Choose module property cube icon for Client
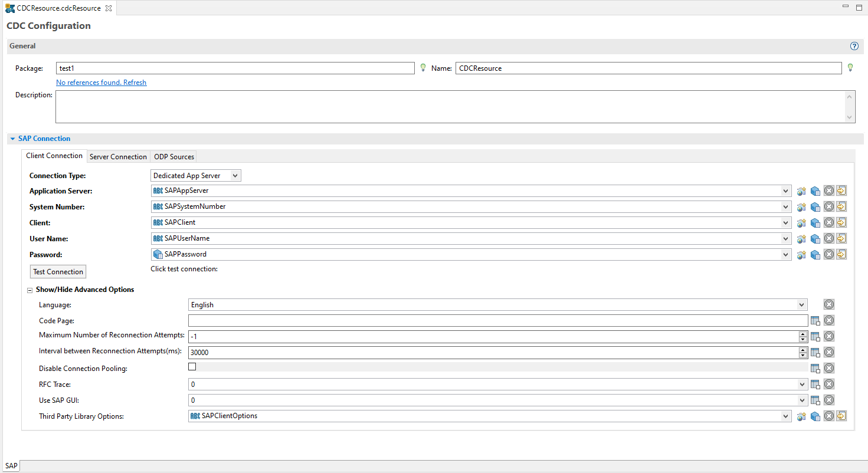868x473 pixels. [815, 223]
